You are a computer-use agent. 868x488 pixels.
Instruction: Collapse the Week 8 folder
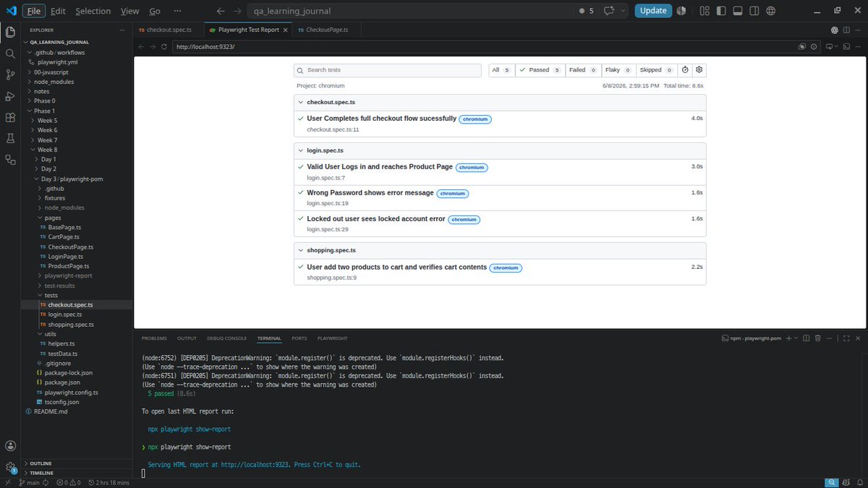(x=77, y=150)
